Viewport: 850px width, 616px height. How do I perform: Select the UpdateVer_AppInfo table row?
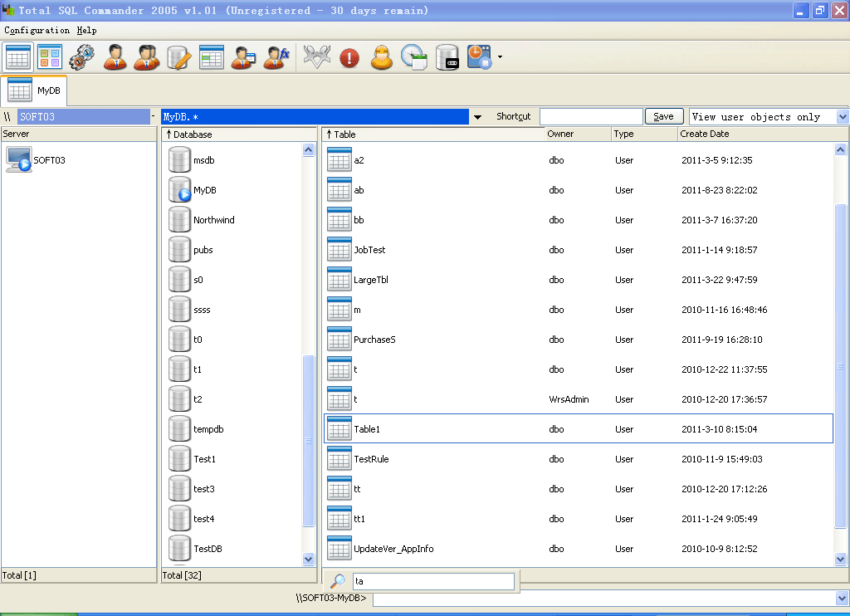coord(579,548)
